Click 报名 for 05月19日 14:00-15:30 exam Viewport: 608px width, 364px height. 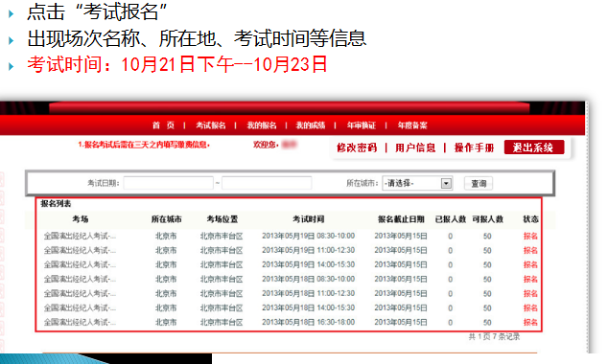coord(530,264)
